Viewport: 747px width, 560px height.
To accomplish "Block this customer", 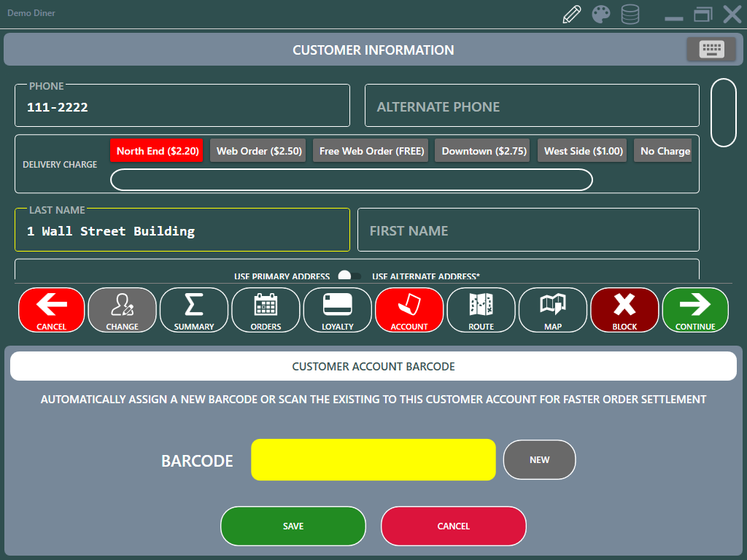I will coord(624,311).
